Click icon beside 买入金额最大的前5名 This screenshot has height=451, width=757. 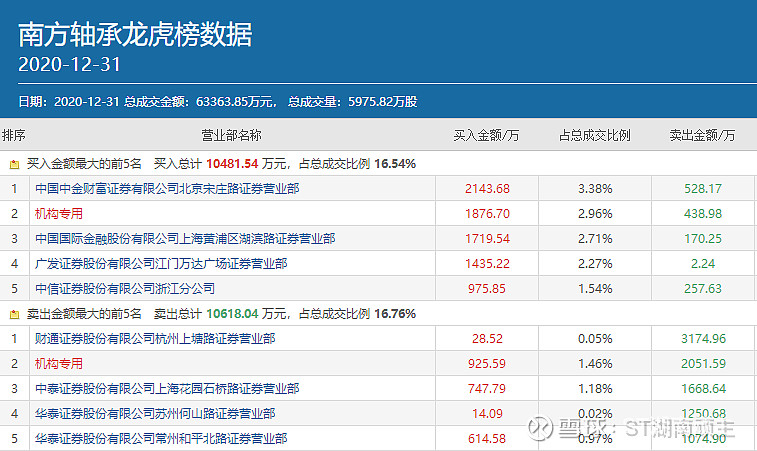[14, 165]
